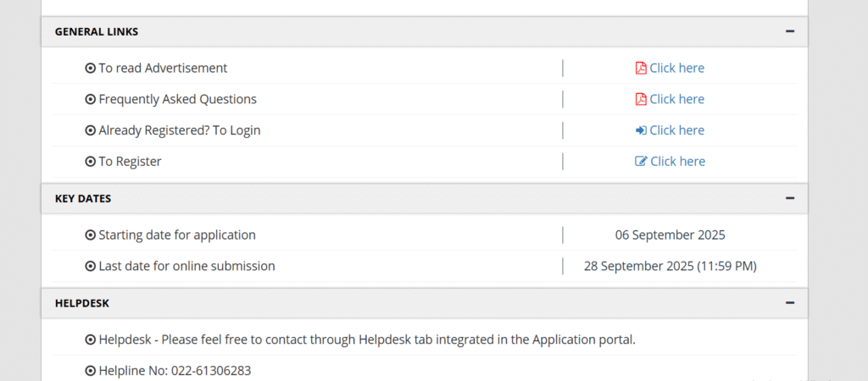Click the PDF icon beside Frequently Asked Questions
Screen dimensions: 868x381
point(641,99)
